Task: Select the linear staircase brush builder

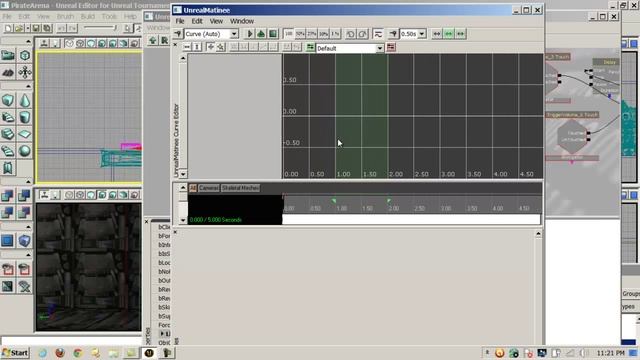Action: [x=8, y=134]
